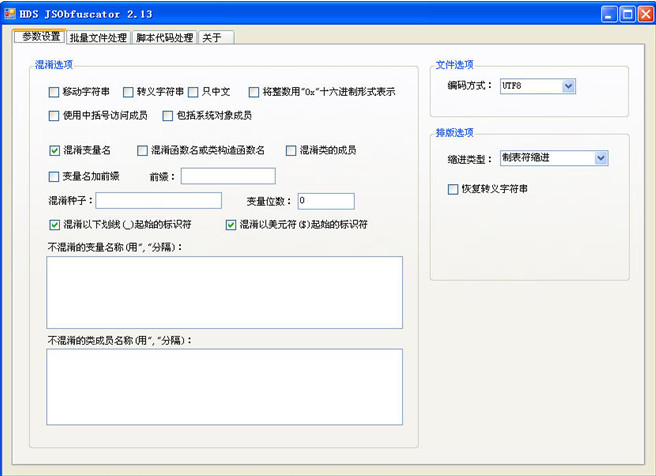Tick 使用中括号访问成员 checkbox
656x476 pixels.
tap(54, 115)
